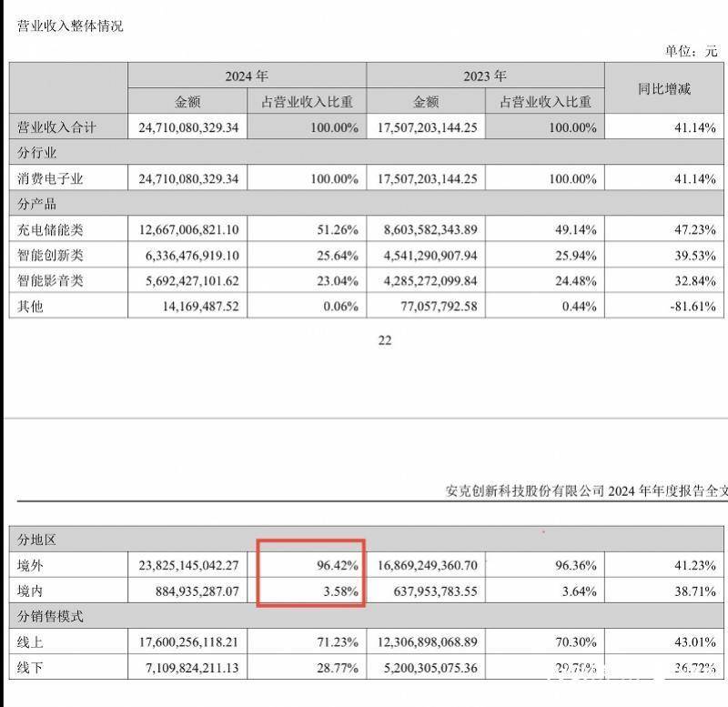Click the 充电储能类 2024 amount cell
The width and height of the screenshot is (728, 707).
pyautogui.click(x=187, y=229)
